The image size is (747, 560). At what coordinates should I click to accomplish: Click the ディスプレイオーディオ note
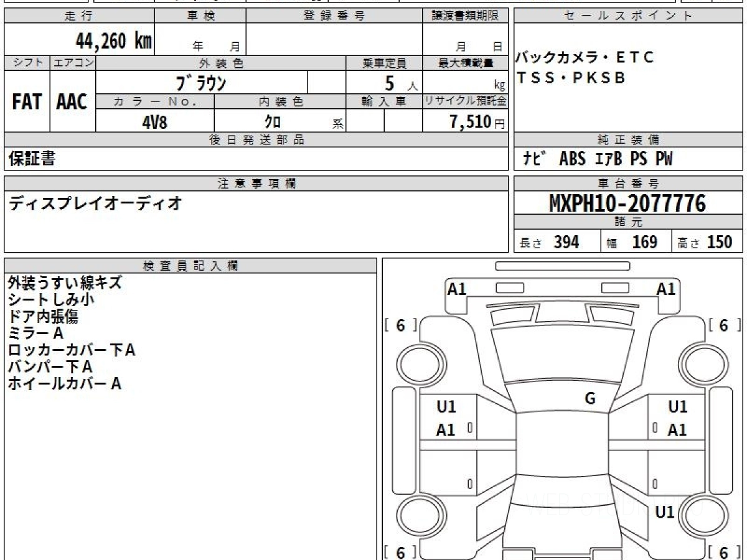point(95,203)
